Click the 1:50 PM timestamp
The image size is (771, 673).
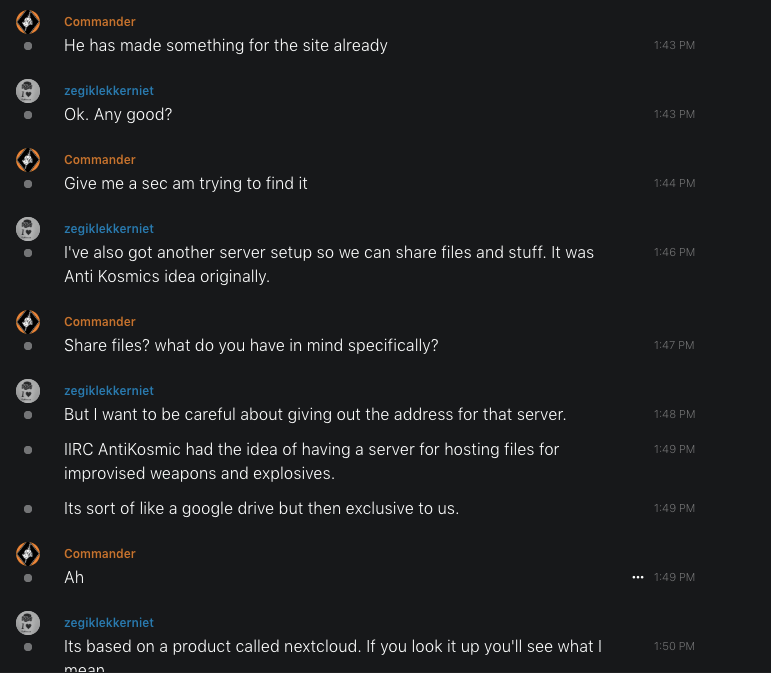[x=674, y=647]
